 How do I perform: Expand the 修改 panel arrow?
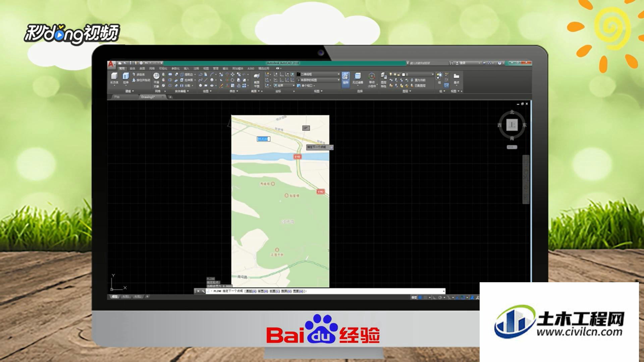pos(237,91)
